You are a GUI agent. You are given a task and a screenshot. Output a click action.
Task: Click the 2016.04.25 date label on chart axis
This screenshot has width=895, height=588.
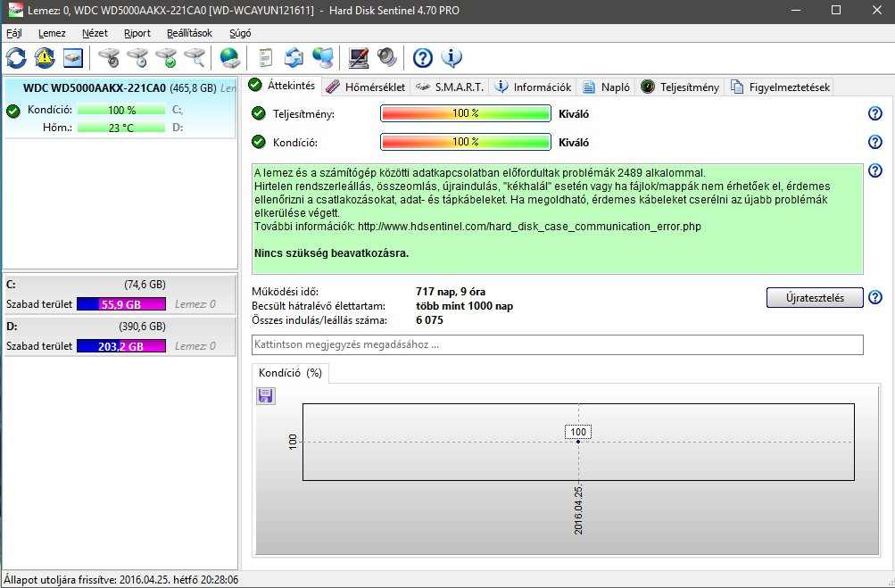tap(578, 509)
